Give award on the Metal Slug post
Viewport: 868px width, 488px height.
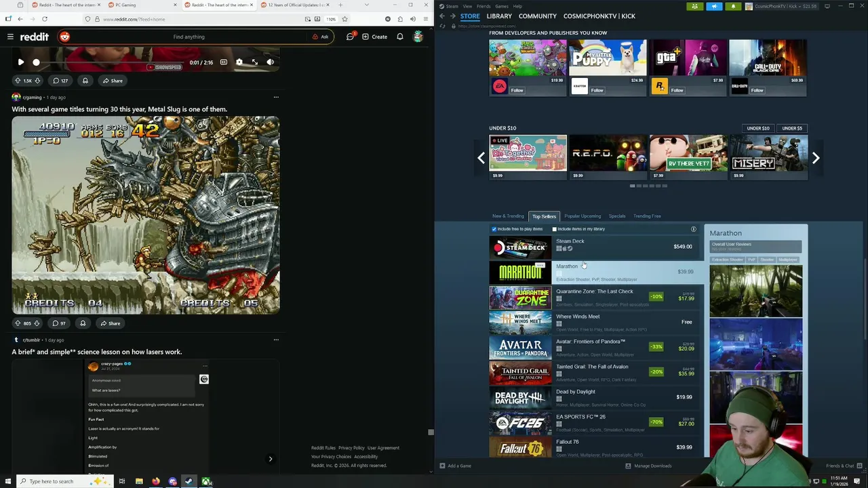pos(83,323)
